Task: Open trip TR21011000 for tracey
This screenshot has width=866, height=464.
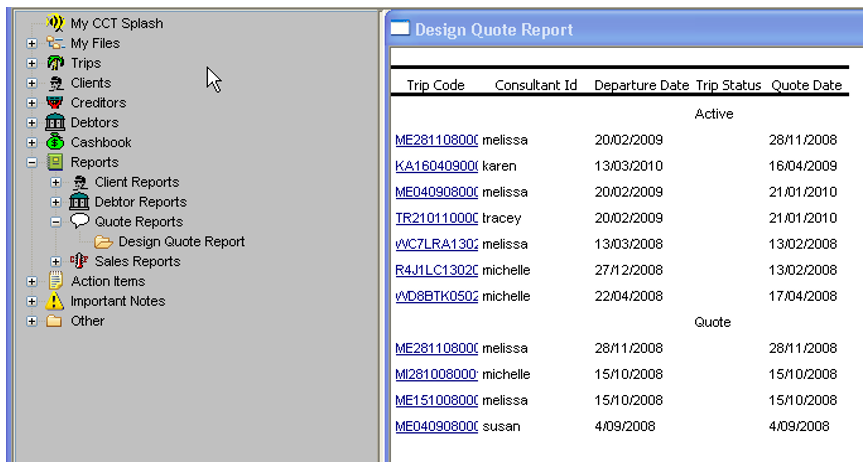Action: [436, 218]
